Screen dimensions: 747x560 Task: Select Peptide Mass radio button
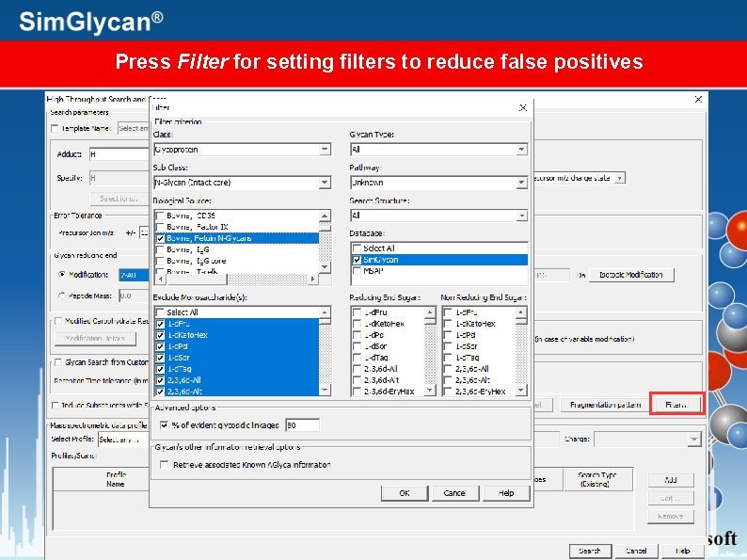point(62,296)
